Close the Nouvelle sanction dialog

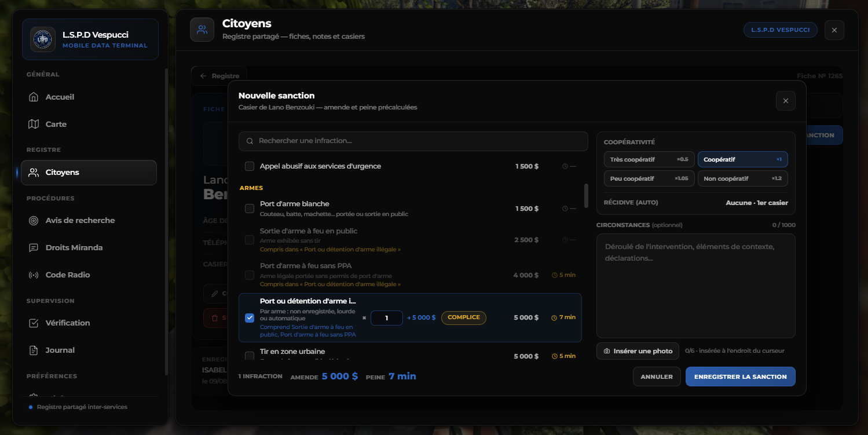[785, 101]
